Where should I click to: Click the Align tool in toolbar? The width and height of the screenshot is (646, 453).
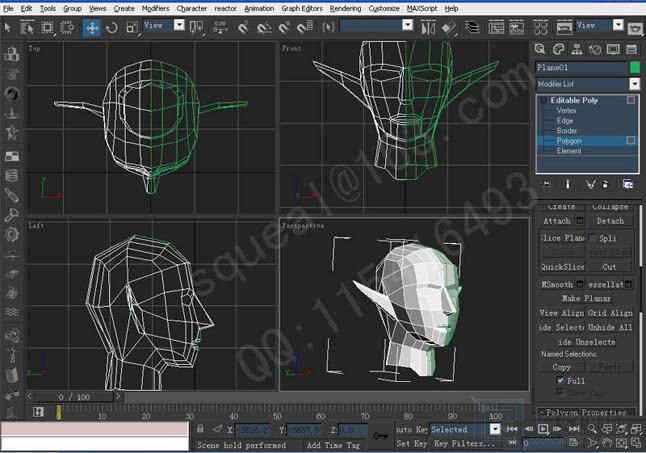coord(449,28)
